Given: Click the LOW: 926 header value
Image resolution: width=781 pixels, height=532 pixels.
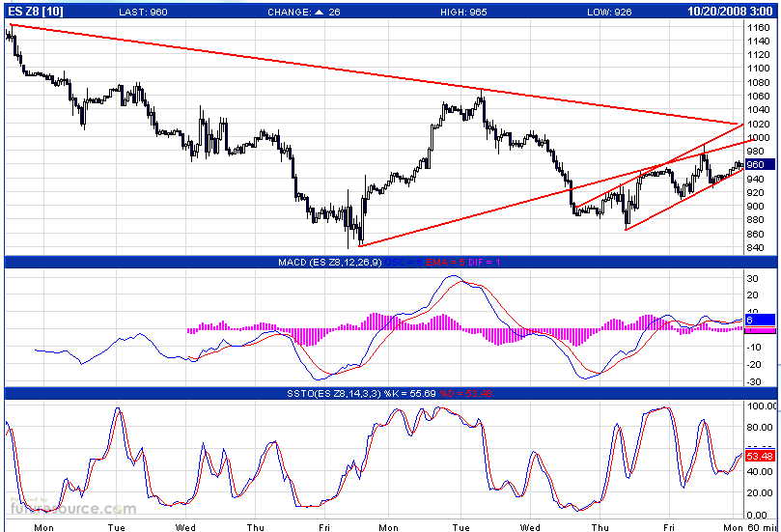Looking at the screenshot, I should [x=608, y=12].
